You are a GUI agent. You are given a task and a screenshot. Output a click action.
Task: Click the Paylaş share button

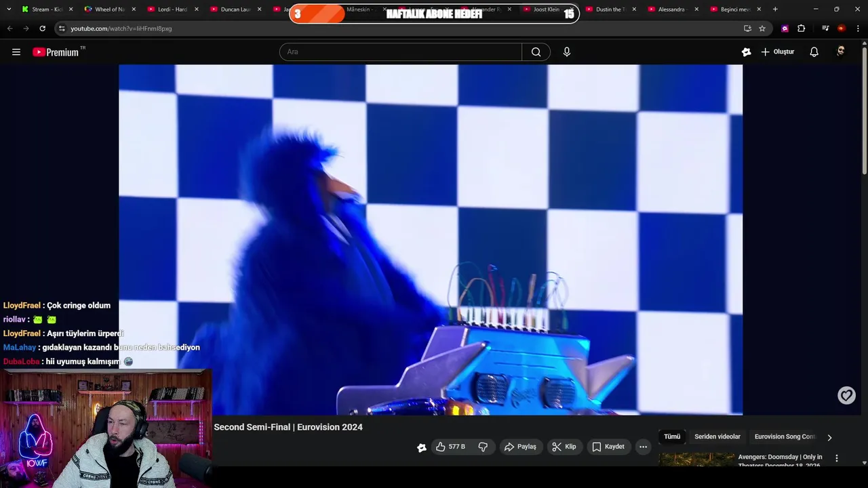point(520,447)
